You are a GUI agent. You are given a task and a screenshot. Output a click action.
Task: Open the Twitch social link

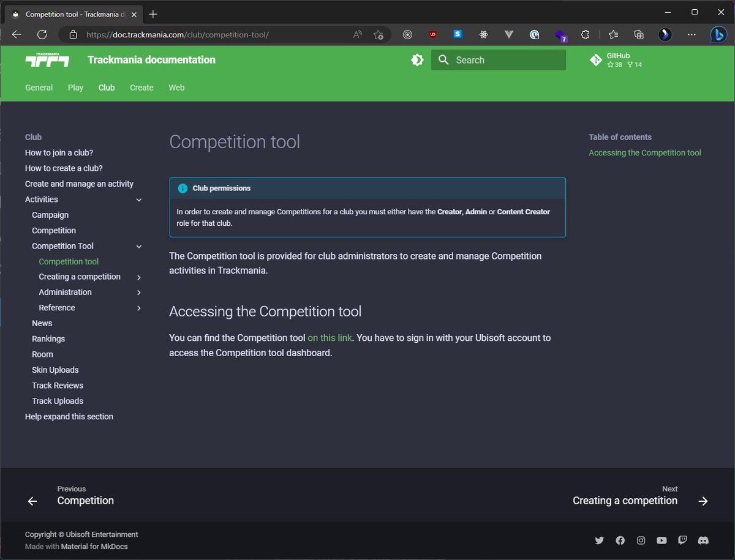coord(682,540)
